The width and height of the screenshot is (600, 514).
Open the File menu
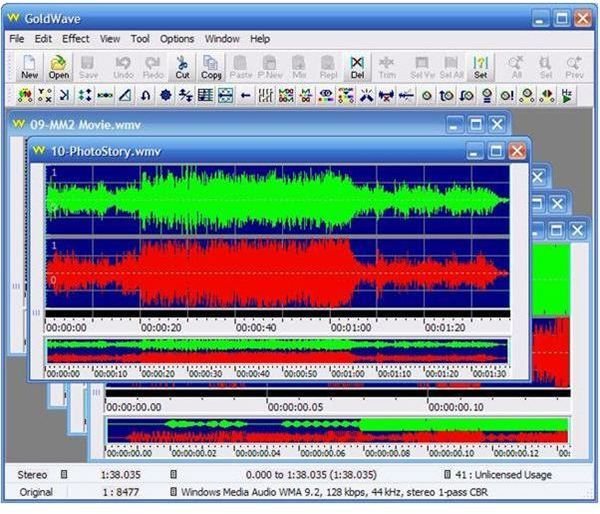[16, 39]
